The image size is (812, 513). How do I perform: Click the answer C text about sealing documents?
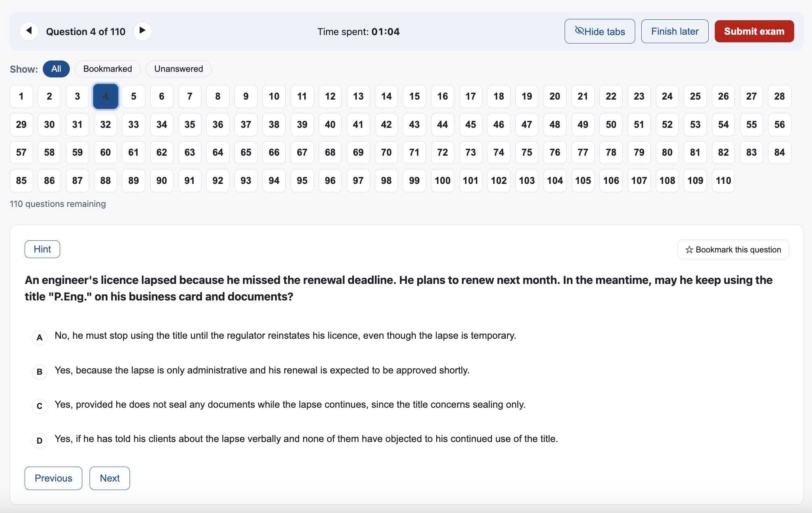click(x=290, y=405)
